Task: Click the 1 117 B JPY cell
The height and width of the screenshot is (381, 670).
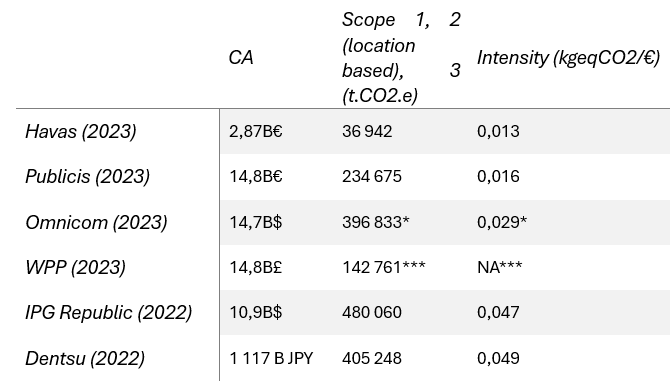Action: point(271,358)
